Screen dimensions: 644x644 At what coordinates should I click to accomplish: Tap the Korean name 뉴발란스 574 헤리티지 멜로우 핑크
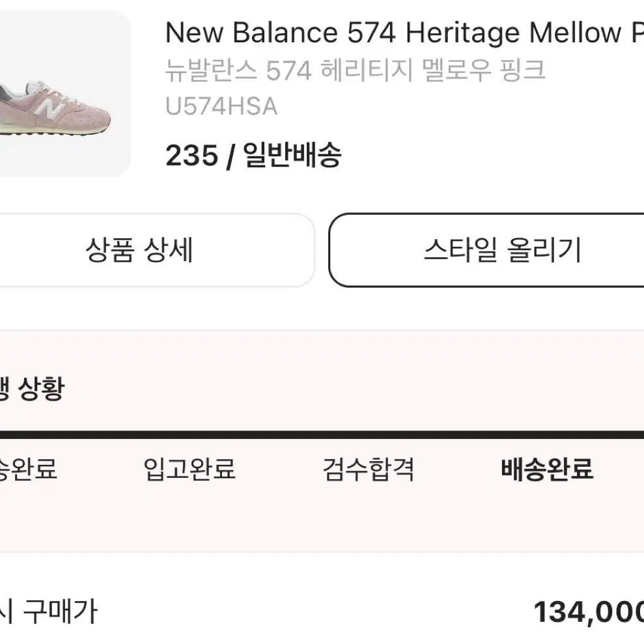(356, 70)
